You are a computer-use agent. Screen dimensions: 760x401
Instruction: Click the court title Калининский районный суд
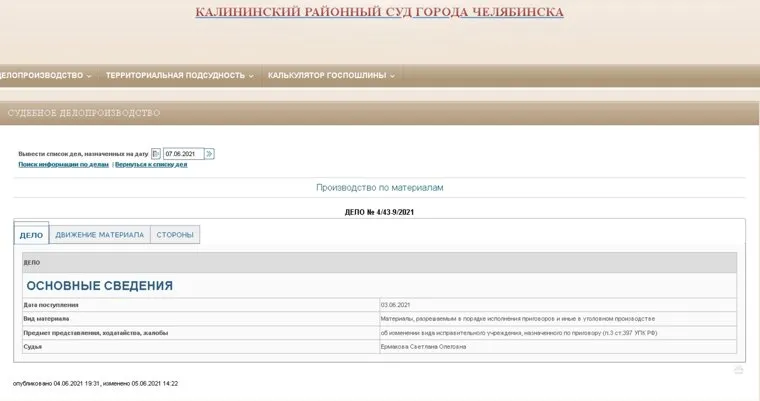(x=379, y=13)
